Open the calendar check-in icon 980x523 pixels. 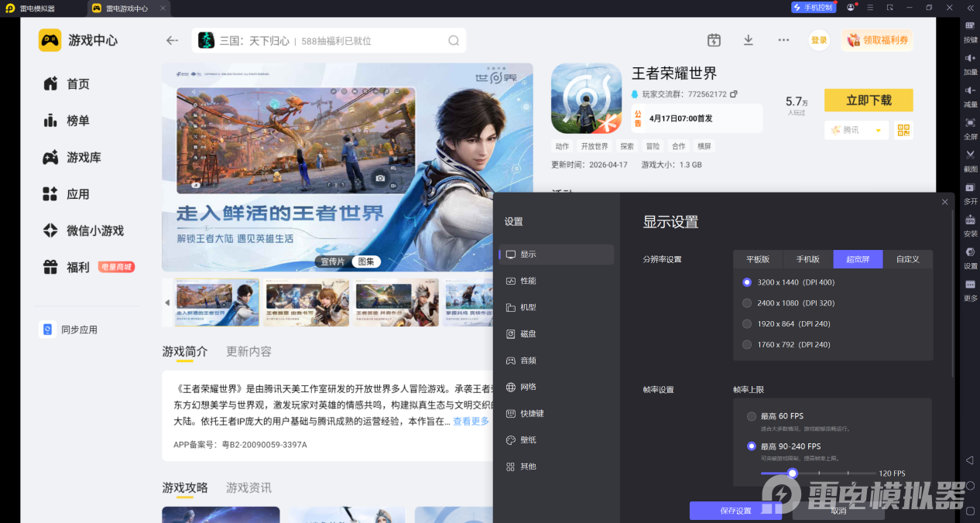pyautogui.click(x=714, y=40)
